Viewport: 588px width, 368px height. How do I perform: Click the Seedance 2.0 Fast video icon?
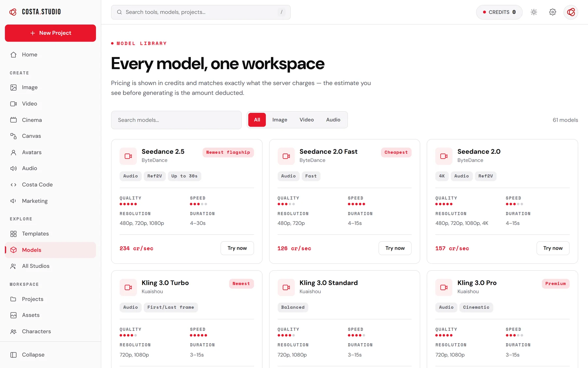click(x=286, y=156)
